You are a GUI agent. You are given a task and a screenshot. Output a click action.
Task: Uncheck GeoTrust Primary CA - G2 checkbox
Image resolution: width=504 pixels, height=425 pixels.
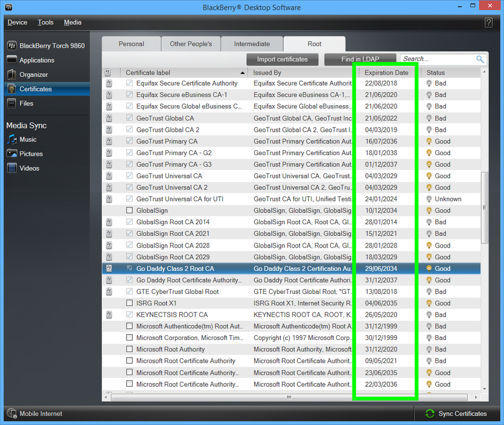pos(129,152)
